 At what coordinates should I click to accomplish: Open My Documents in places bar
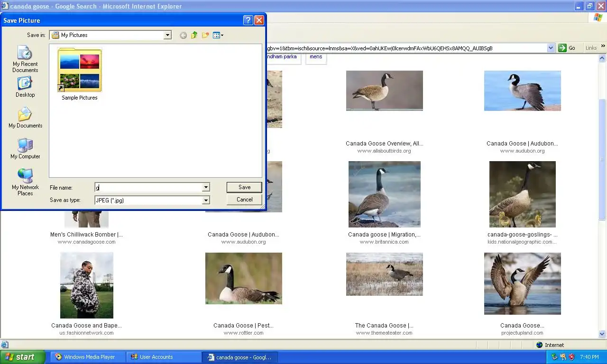[x=25, y=118]
